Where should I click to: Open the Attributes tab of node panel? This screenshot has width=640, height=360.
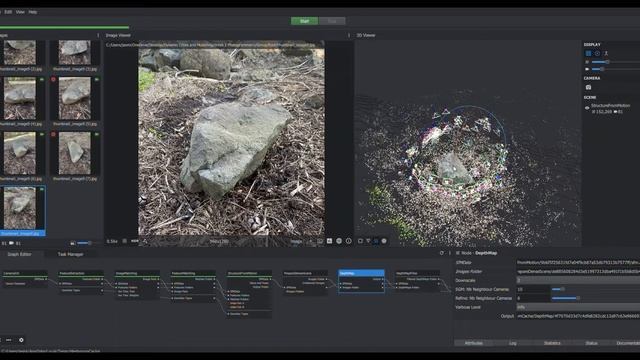click(x=473, y=343)
